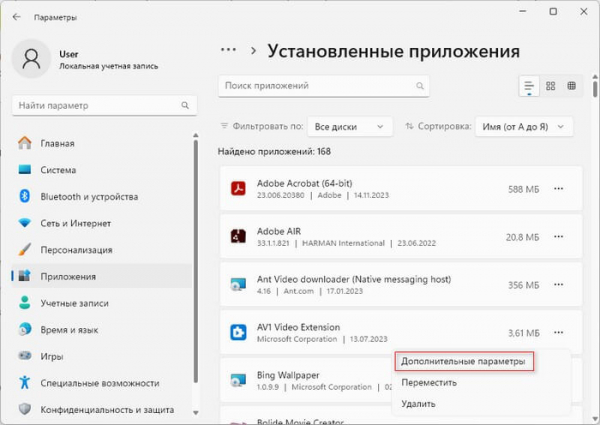Click the Adobe Acrobat app icon
This screenshot has width=600, height=425.
[238, 189]
